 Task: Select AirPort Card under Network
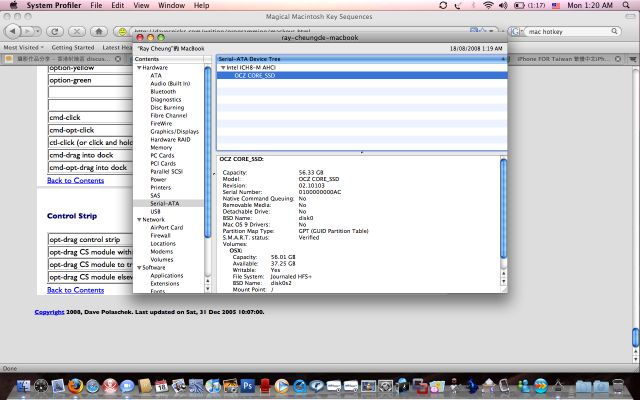pos(167,227)
